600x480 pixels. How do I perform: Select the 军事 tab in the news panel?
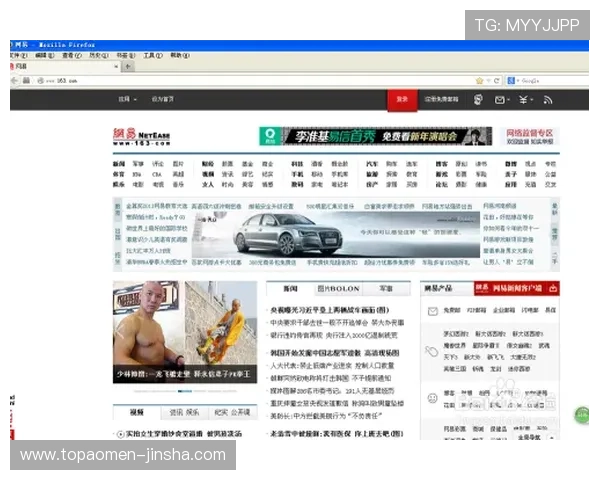pos(386,289)
